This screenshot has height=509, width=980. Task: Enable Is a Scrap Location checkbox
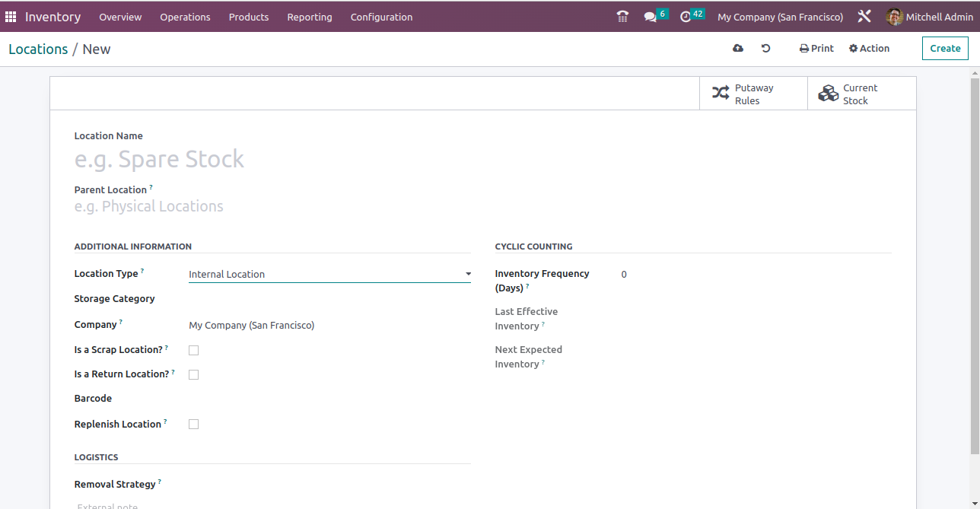click(193, 350)
